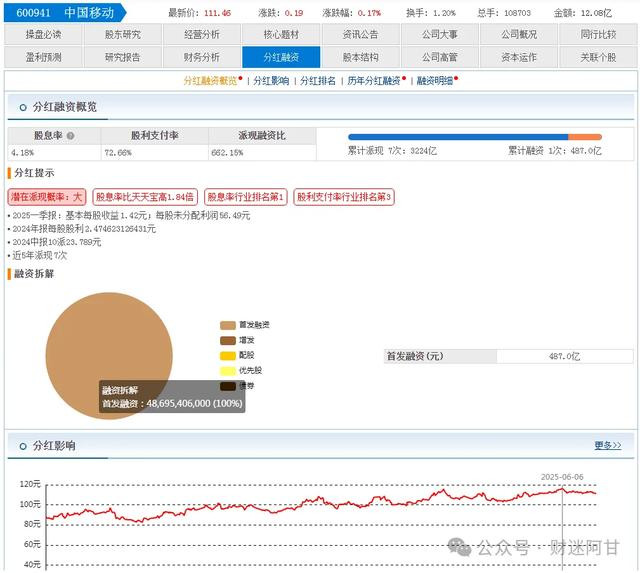640x573 pixels.
Task: Click the 股息率比天天宝高1.84倍 tag
Action: (x=145, y=197)
